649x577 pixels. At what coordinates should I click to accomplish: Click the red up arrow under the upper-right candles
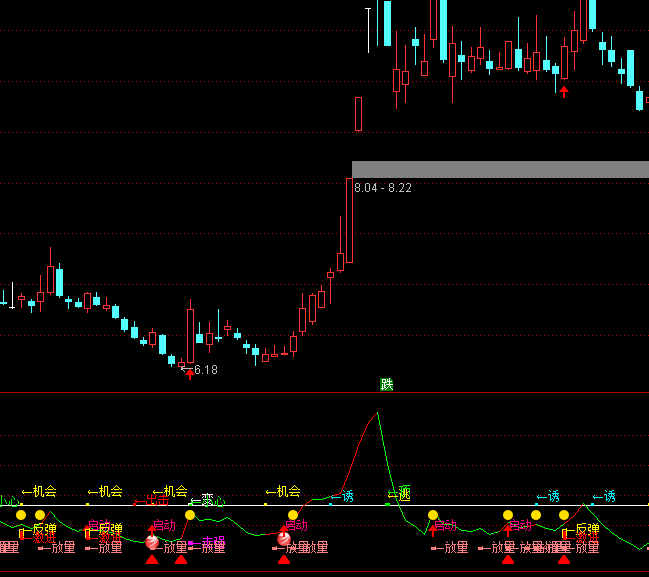click(x=564, y=92)
